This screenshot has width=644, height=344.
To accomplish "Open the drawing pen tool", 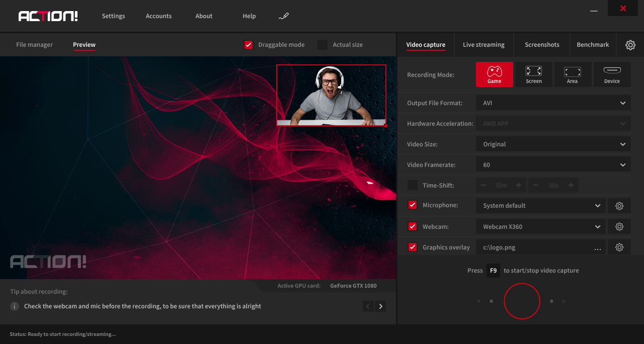I will (284, 16).
